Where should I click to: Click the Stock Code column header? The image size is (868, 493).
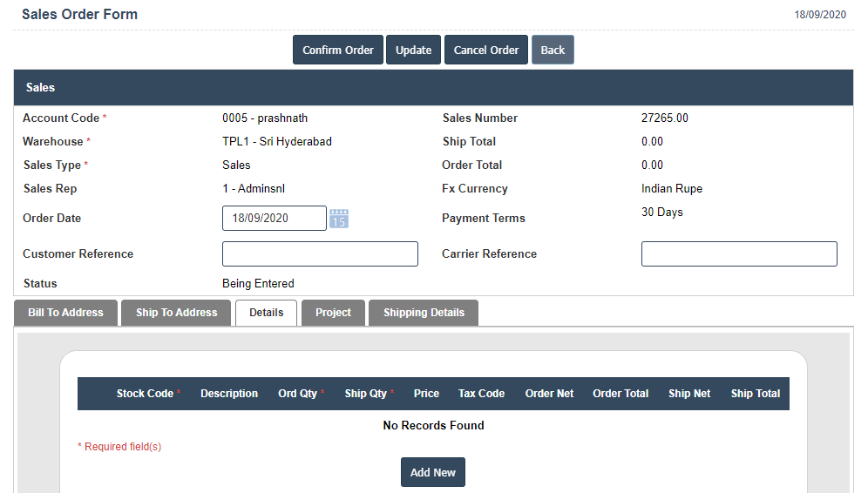tap(145, 394)
